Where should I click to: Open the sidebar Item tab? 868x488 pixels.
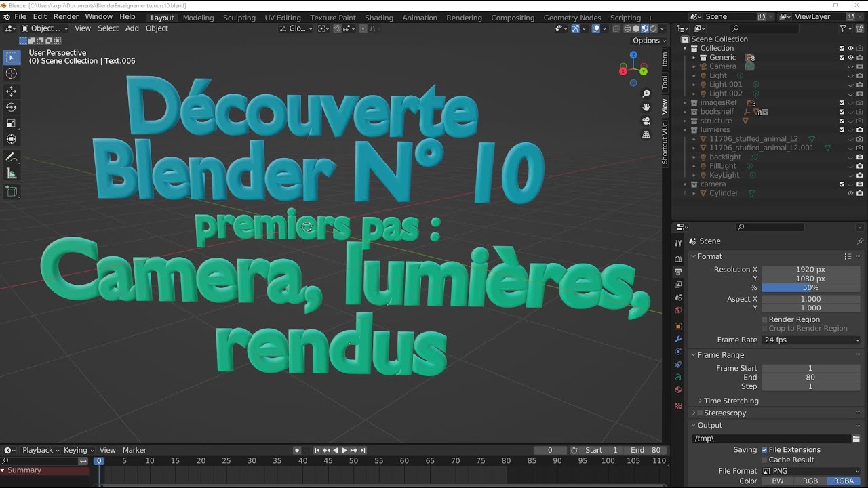click(x=665, y=59)
